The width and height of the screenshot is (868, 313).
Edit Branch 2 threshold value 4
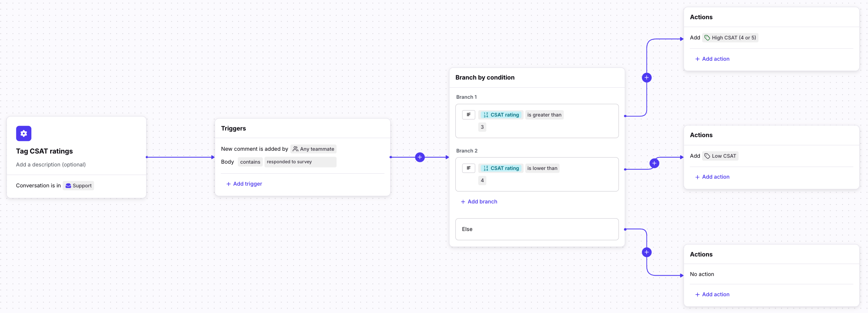482,180
